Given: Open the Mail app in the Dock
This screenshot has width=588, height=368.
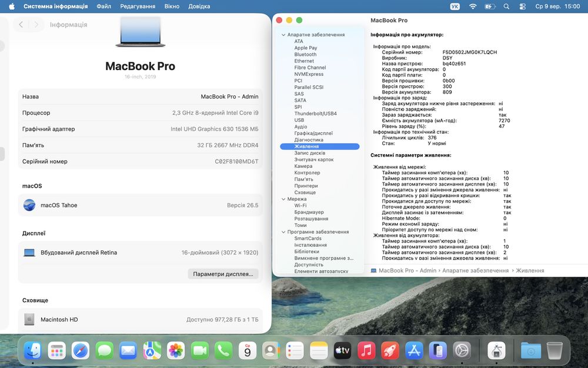Looking at the screenshot, I should pyautogui.click(x=128, y=351).
